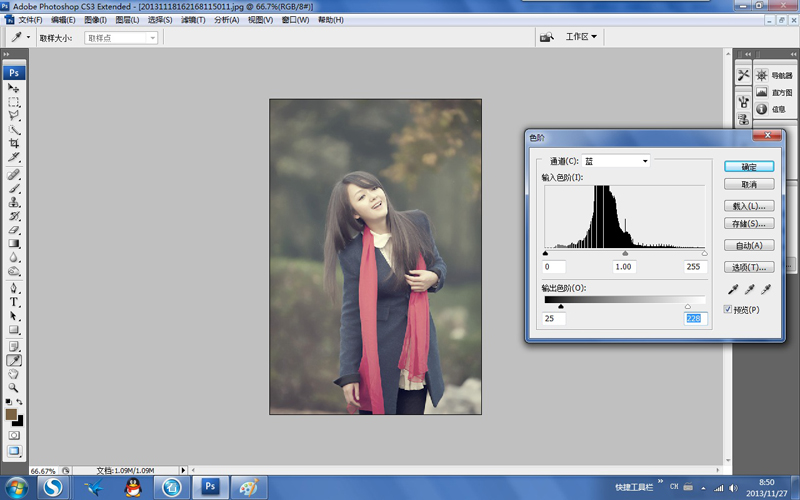
Task: Select the Clone Stamp tool
Action: point(13,202)
